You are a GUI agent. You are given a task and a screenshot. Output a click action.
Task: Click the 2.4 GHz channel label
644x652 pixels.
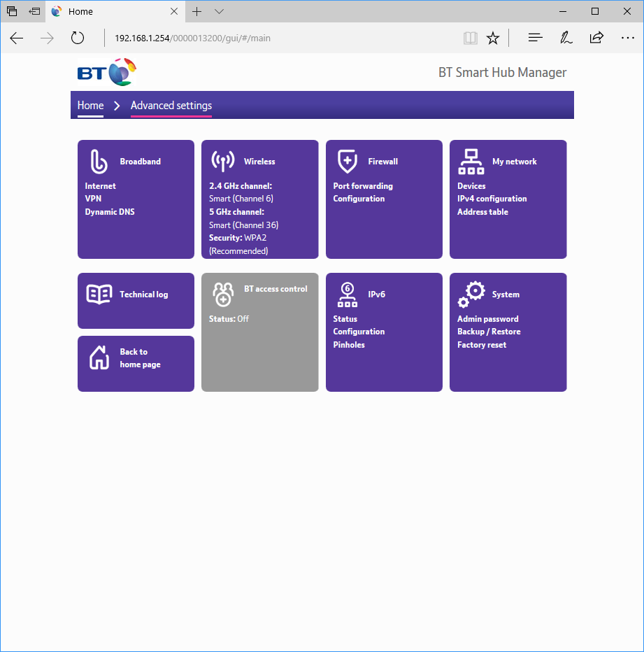[x=241, y=186]
